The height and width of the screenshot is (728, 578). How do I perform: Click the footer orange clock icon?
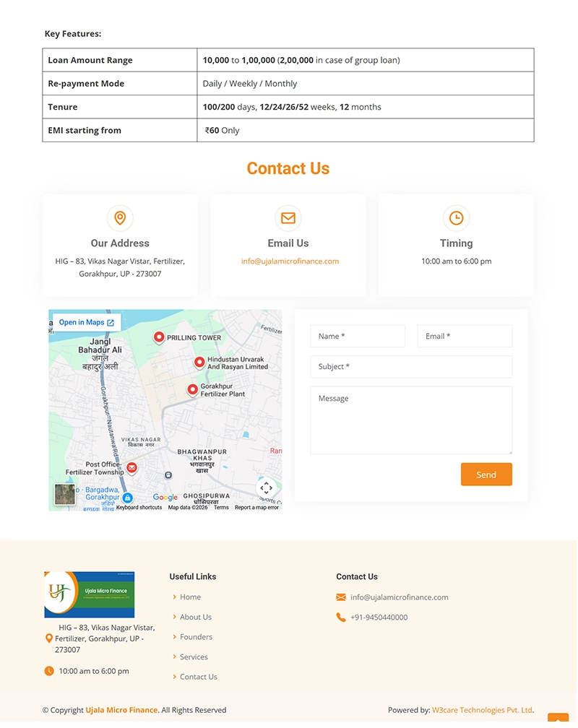click(x=49, y=671)
